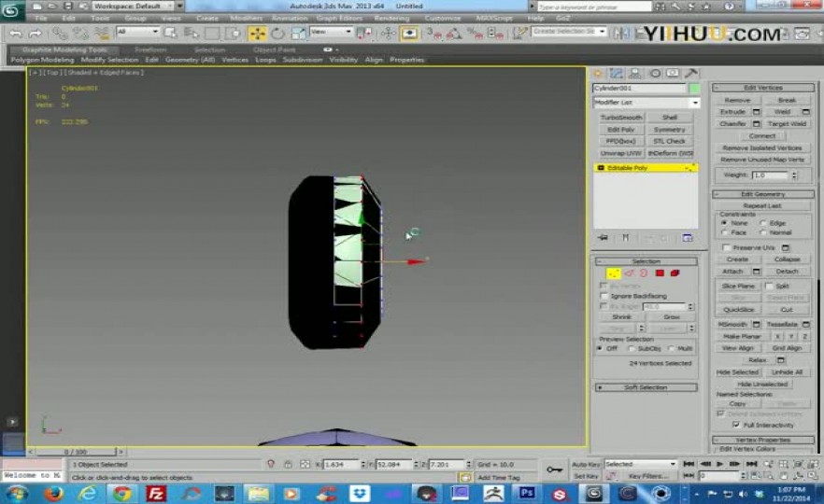Toggle Split checkbox near Slice Plane
Screen dimensions: 824x504
769,287
